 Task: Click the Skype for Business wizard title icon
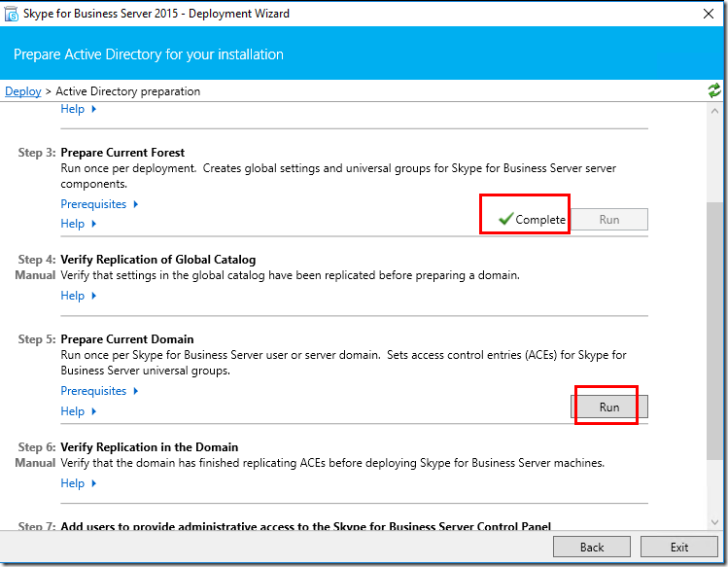click(x=11, y=14)
